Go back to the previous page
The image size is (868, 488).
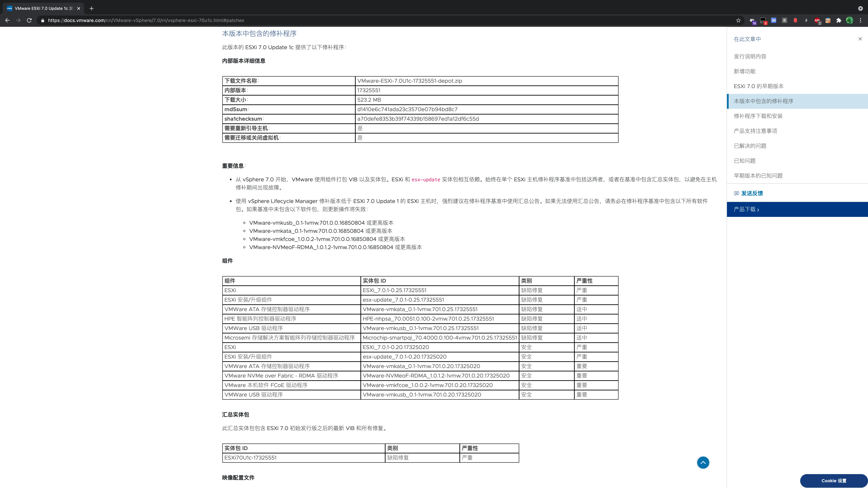click(x=7, y=20)
